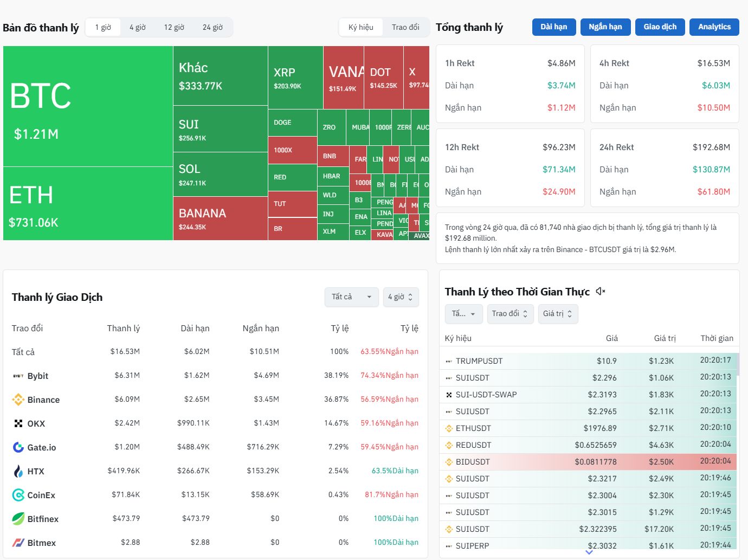Expand the Giá trị filter dropdown
The height and width of the screenshot is (560, 748).
558,314
